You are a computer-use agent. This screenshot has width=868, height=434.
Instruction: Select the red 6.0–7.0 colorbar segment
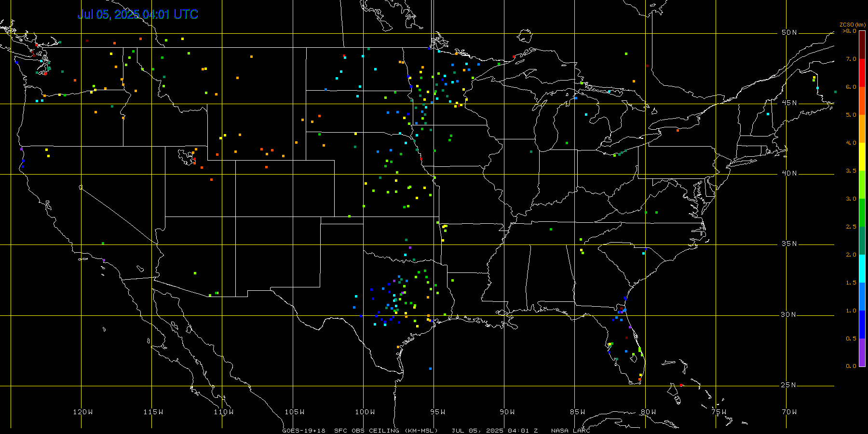click(862, 73)
